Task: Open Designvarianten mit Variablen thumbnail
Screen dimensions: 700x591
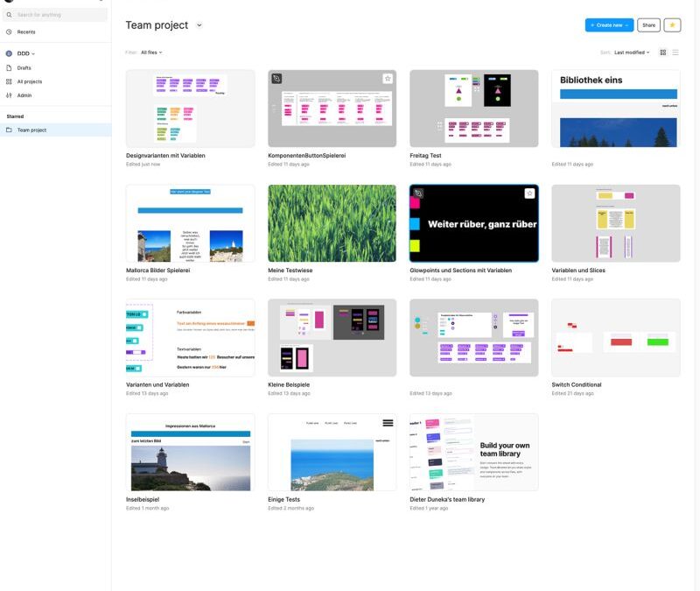Action: (x=191, y=109)
